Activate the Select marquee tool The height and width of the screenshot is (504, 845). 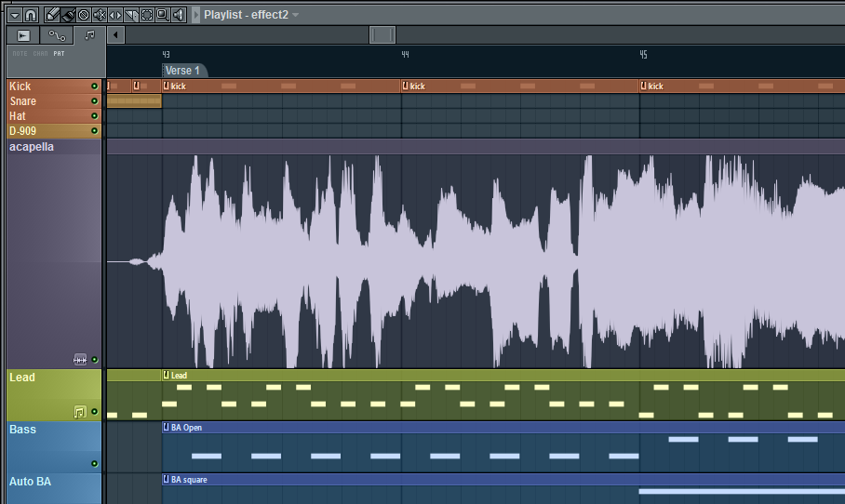pos(147,15)
